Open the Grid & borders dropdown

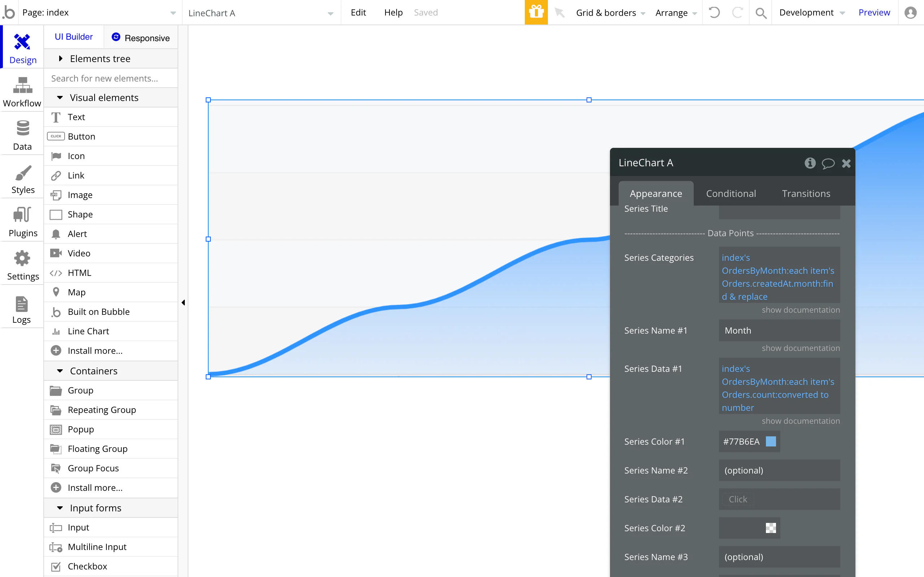coord(610,13)
